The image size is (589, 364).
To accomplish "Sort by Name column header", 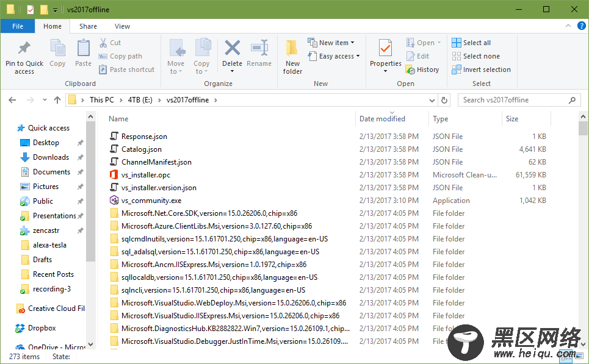I will 118,119.
